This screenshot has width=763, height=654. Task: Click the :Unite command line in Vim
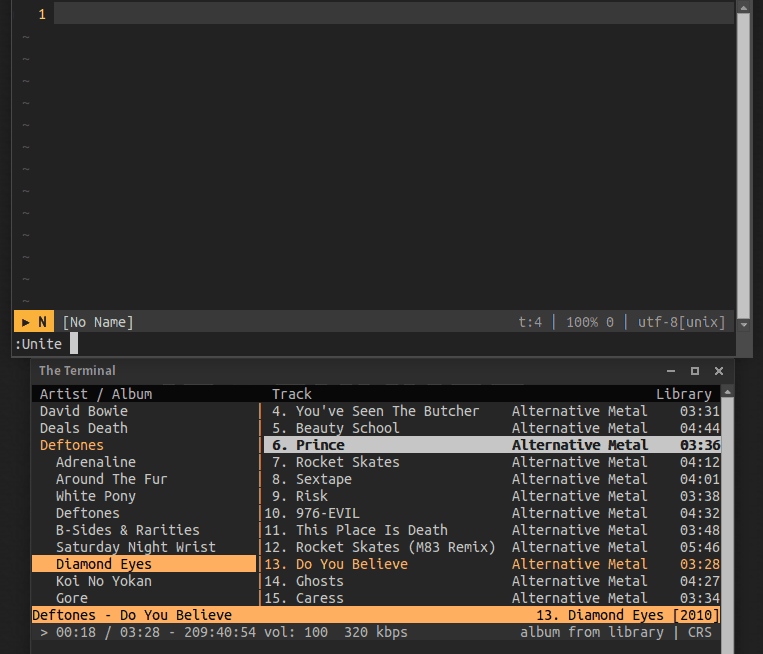pyautogui.click(x=374, y=344)
